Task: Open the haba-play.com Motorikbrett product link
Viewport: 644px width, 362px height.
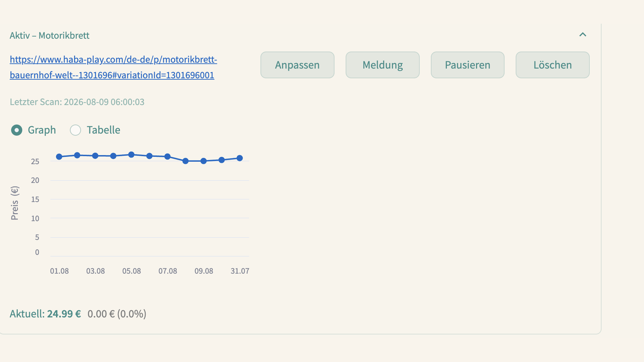Action: click(x=113, y=67)
